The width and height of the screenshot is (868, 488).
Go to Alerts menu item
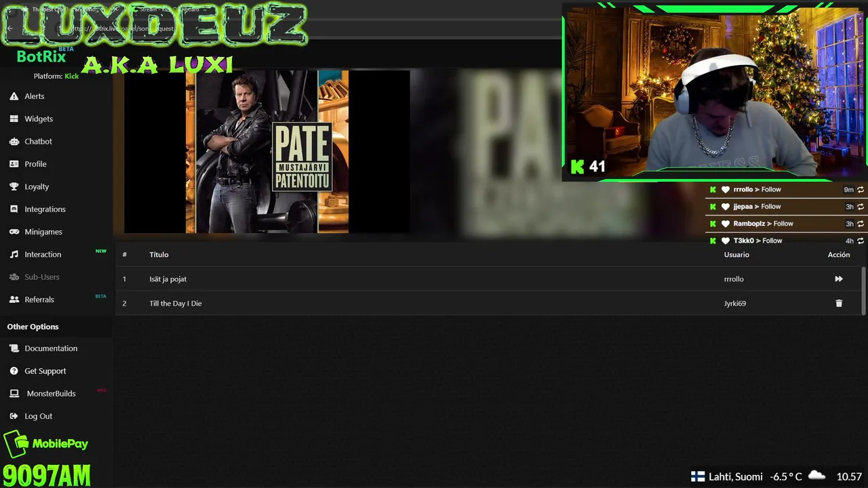(35, 96)
